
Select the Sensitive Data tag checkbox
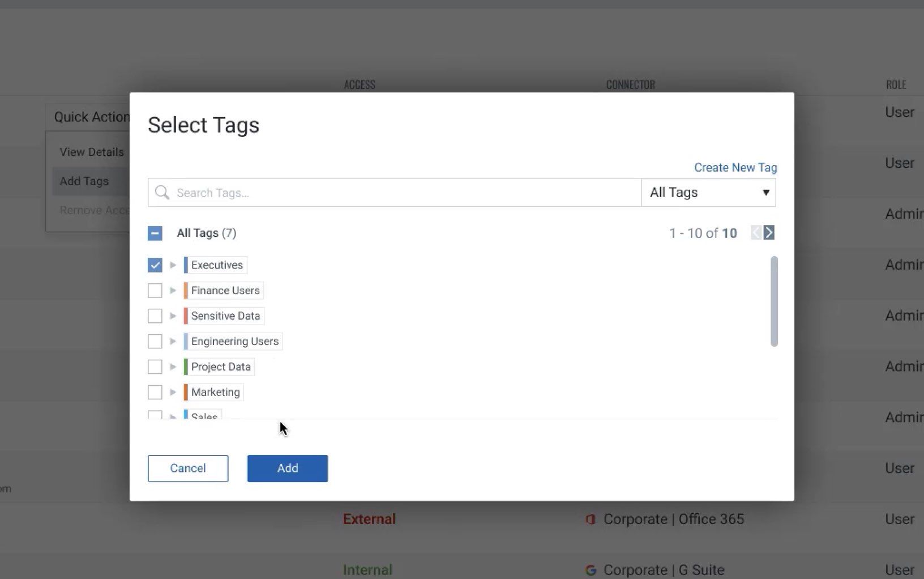[155, 316]
